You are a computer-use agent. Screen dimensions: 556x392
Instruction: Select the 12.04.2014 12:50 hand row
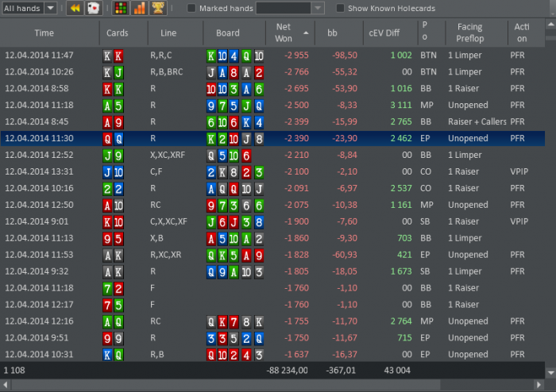coord(272,205)
